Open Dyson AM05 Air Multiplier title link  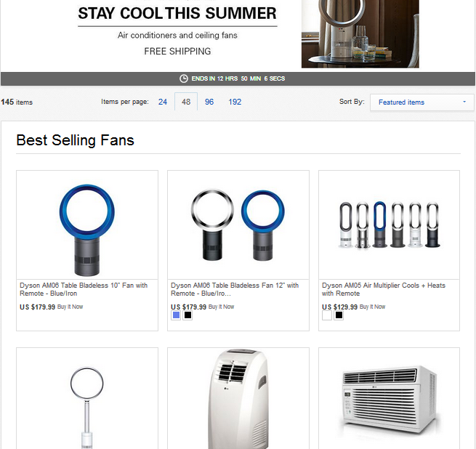(x=384, y=289)
